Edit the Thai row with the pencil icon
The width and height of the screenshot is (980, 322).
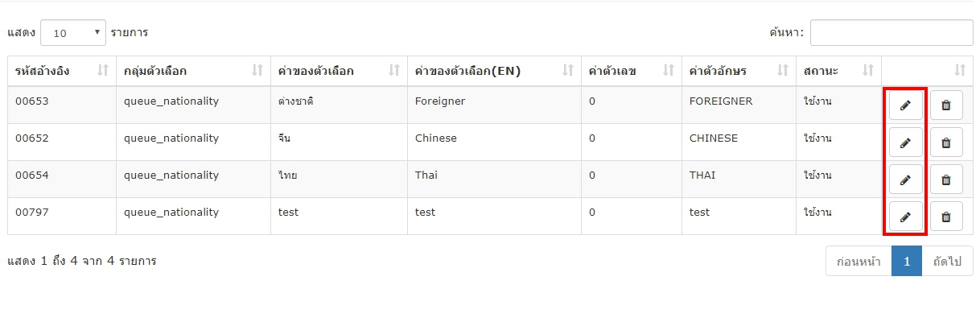pos(905,180)
